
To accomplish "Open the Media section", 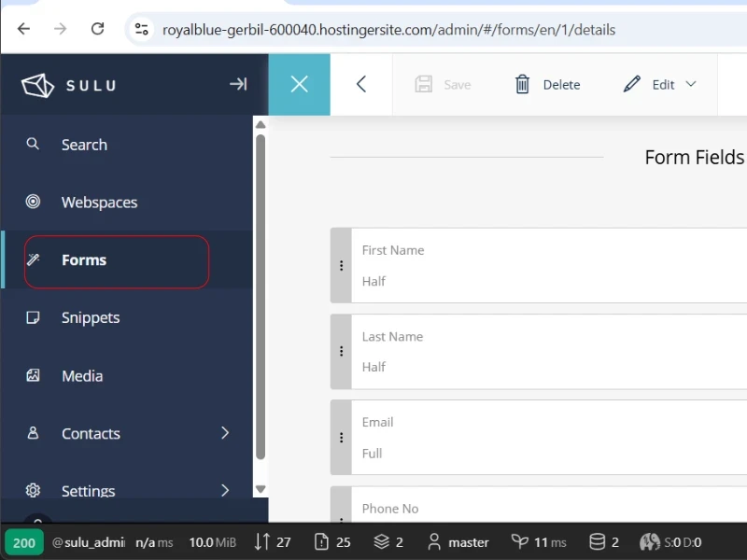I will [x=82, y=376].
